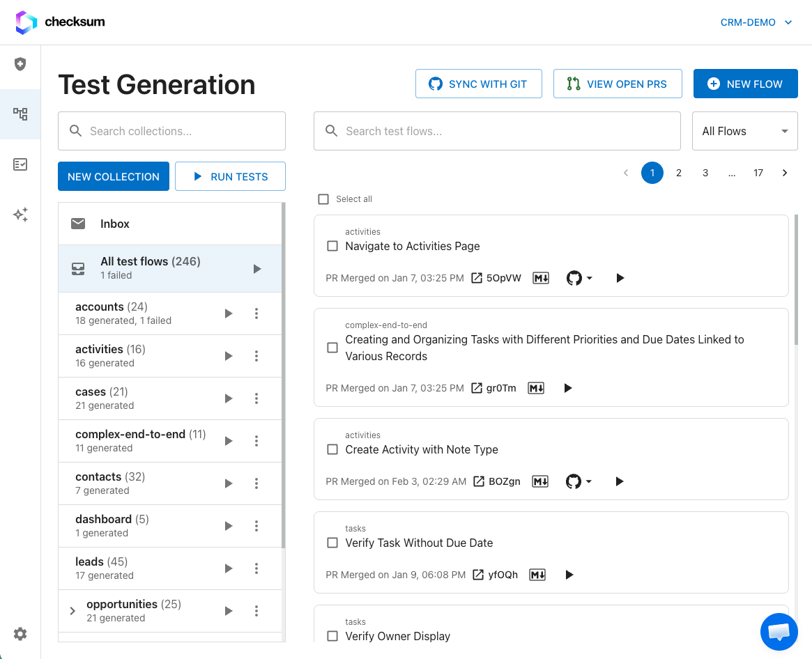Open the Inbox mail icon in collections list

point(78,224)
